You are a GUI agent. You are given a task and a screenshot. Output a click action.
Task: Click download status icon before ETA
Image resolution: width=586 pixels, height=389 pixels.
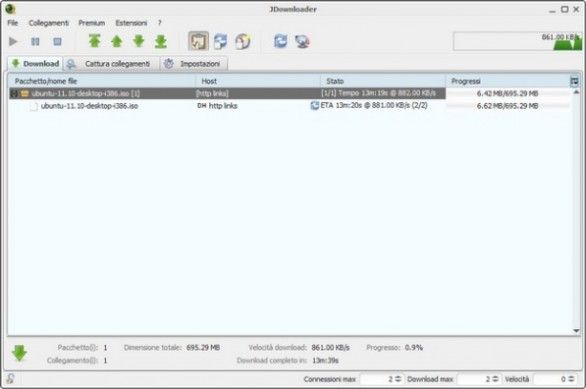coord(315,105)
